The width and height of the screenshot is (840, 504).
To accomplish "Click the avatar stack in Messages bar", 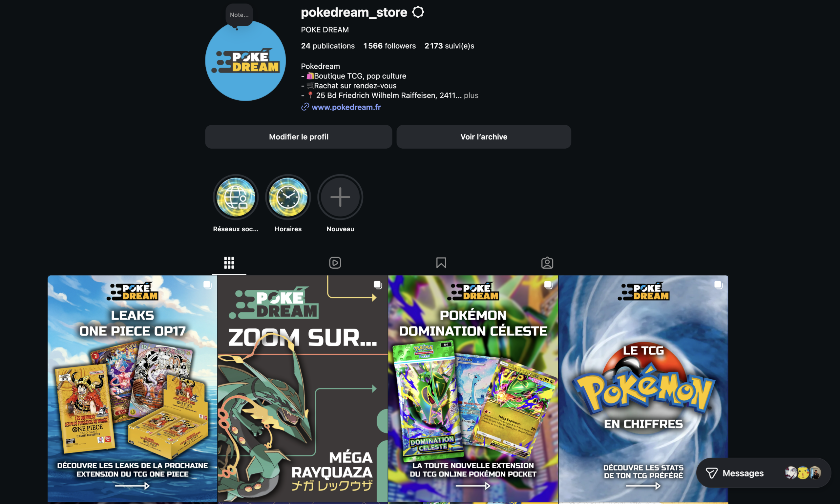I will pos(803,473).
